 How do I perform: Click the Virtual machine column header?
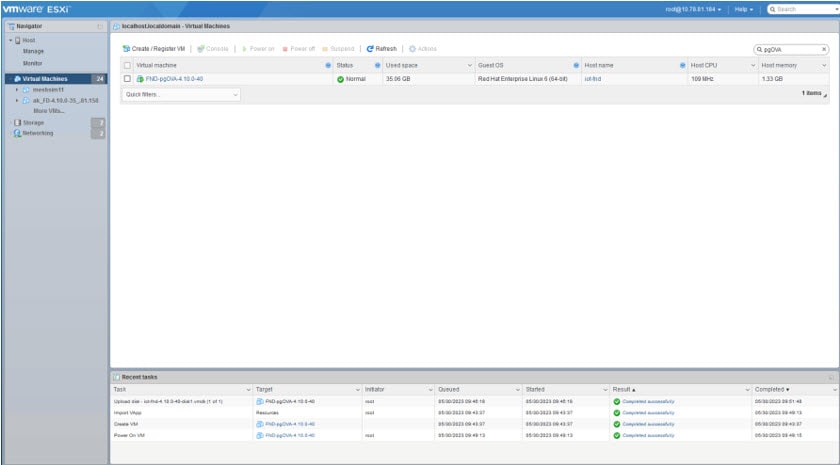156,65
